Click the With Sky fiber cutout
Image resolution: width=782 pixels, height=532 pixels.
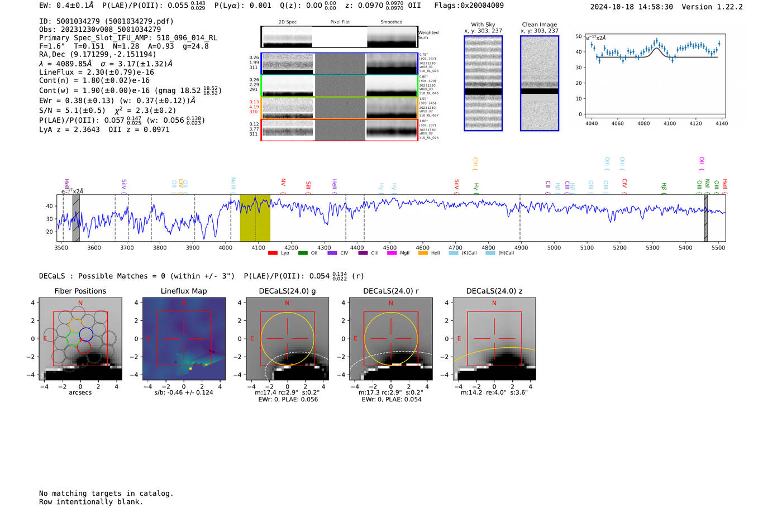[483, 83]
